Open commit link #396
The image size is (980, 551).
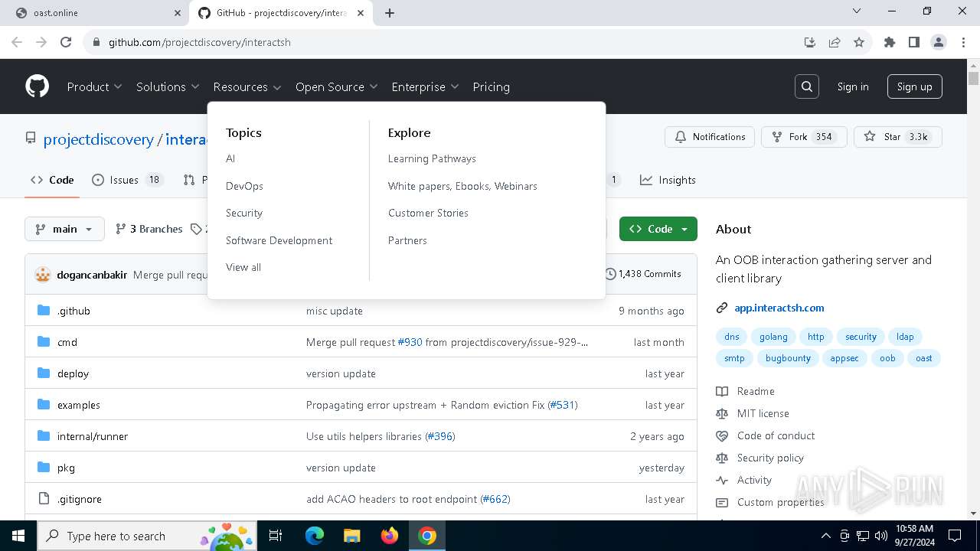tap(440, 436)
